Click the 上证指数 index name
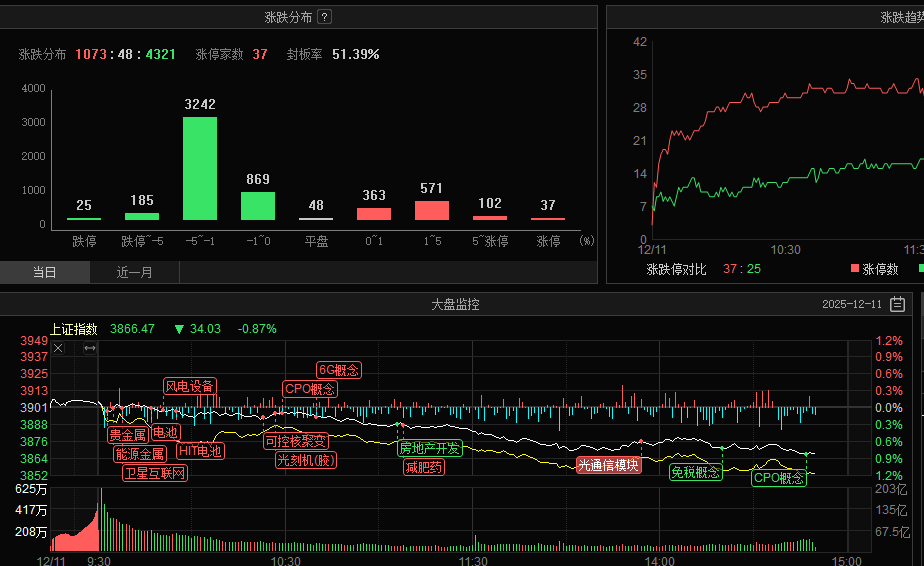The image size is (924, 566). pos(74,329)
